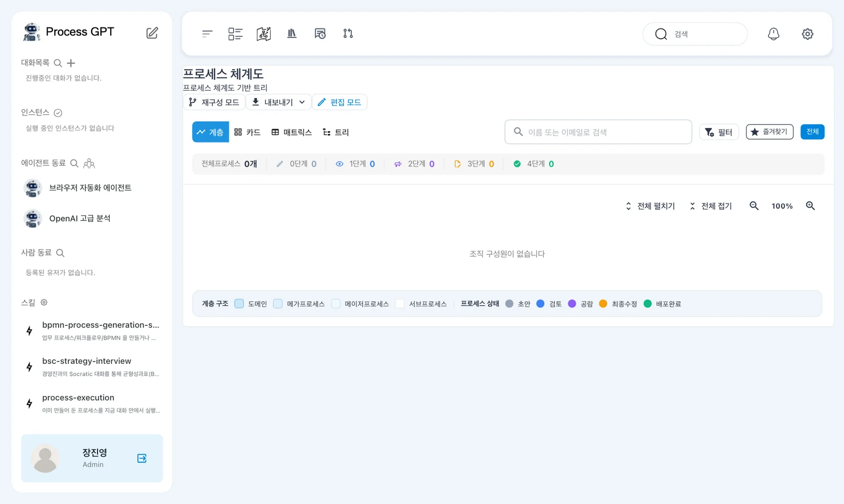The height and width of the screenshot is (504, 844).
Task: Click the new chat compose icon
Action: [152, 33]
